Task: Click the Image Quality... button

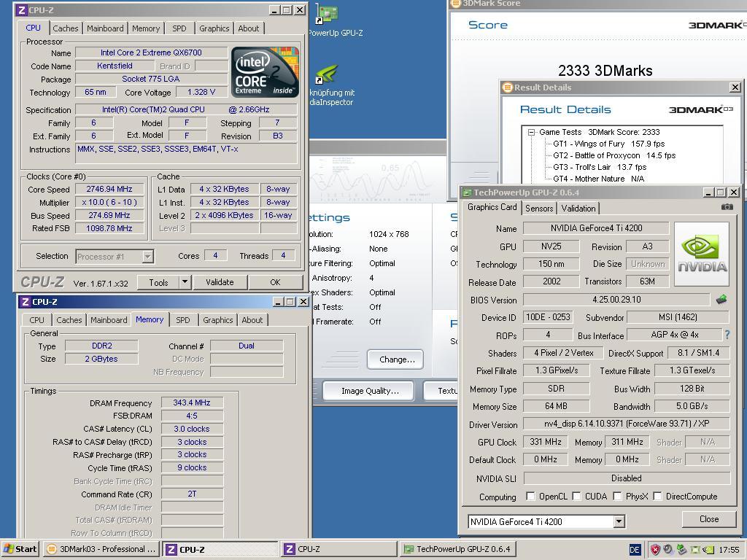Action: pos(370,391)
